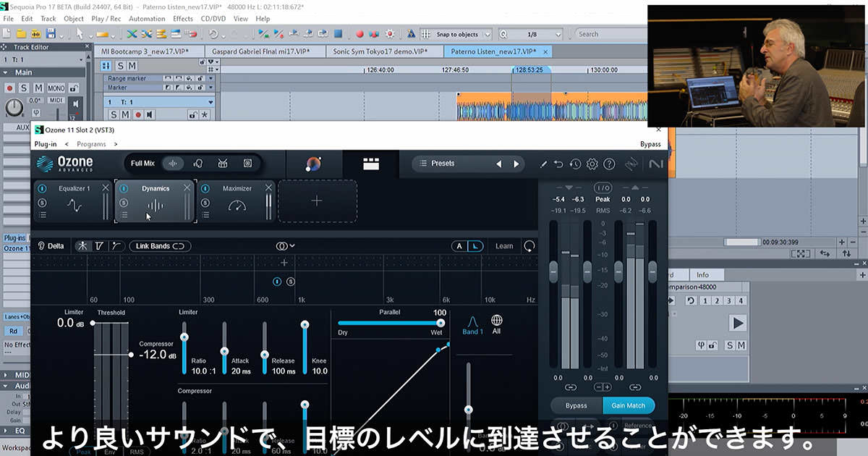Open the Play / Rec menu
The height and width of the screenshot is (456, 868).
coord(106,19)
